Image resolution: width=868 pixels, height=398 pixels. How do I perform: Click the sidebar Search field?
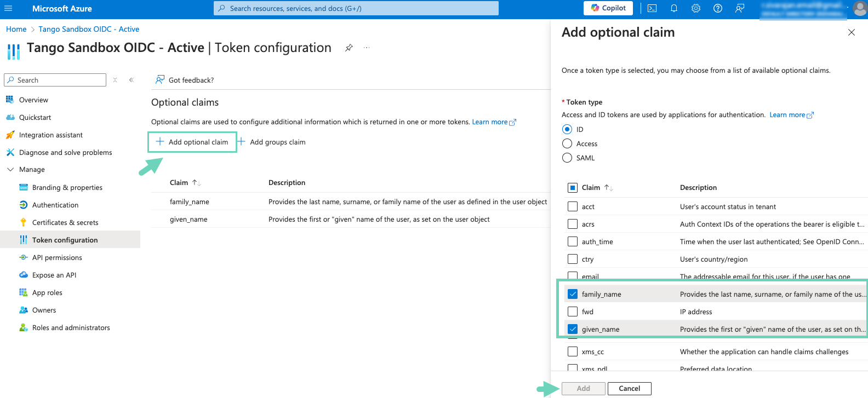pos(55,80)
